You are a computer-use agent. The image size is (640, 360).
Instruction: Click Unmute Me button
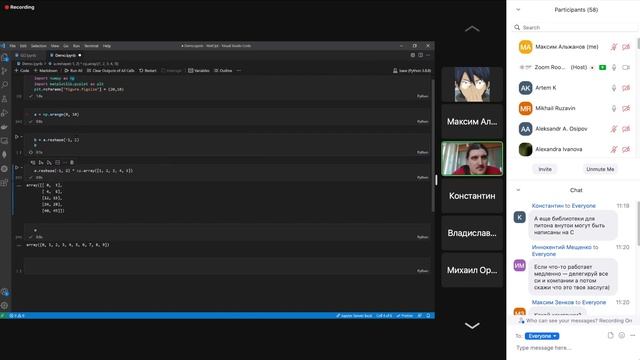[600, 169]
